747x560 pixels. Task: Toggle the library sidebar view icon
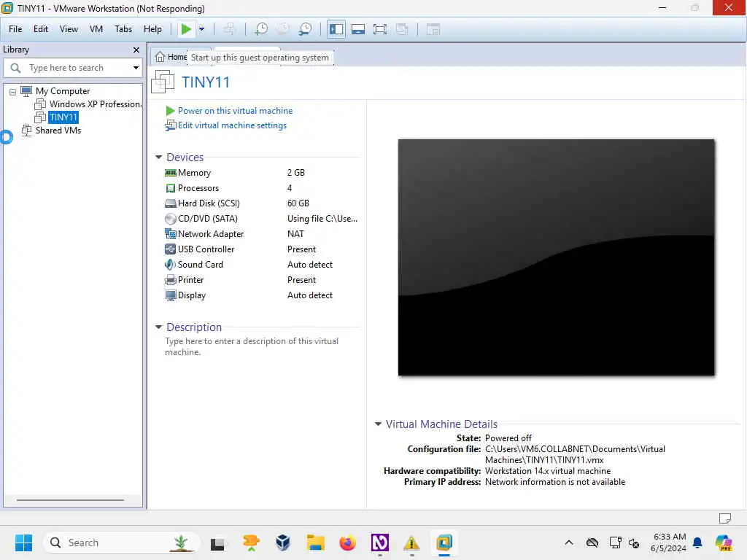(336, 29)
